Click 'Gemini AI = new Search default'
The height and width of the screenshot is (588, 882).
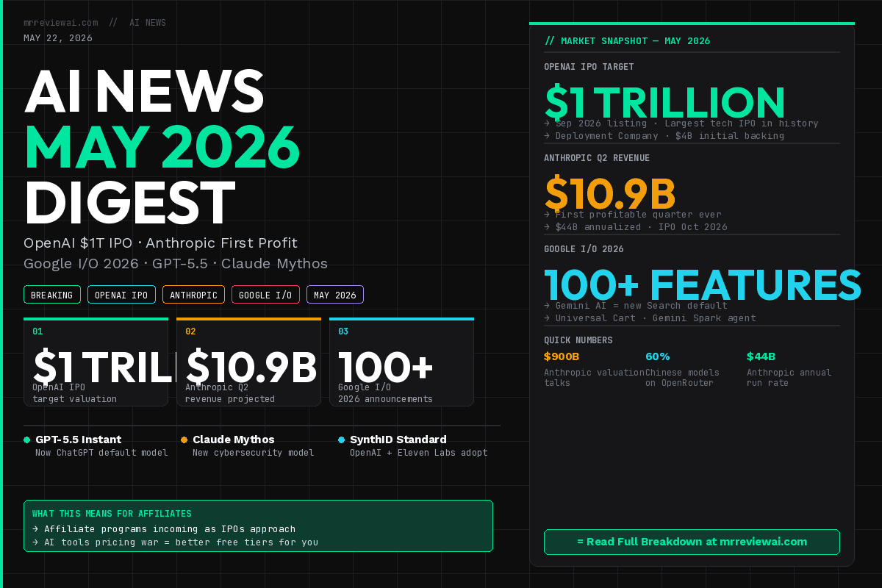[636, 306]
